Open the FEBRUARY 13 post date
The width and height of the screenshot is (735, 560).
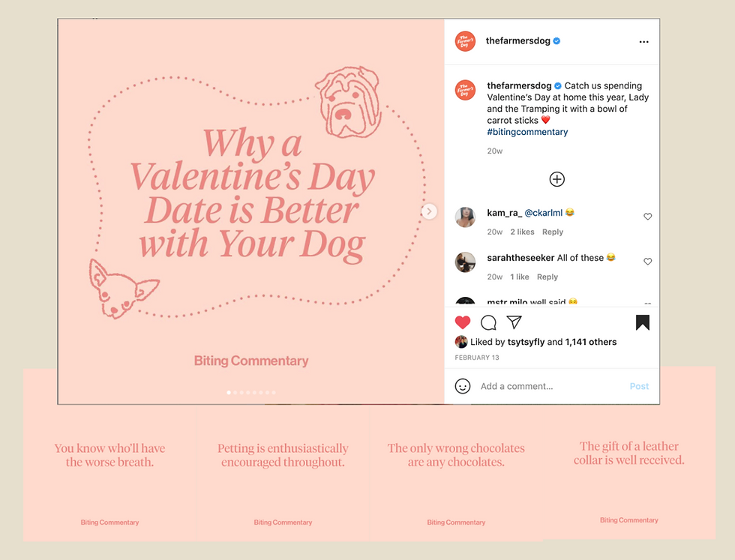coord(477,358)
